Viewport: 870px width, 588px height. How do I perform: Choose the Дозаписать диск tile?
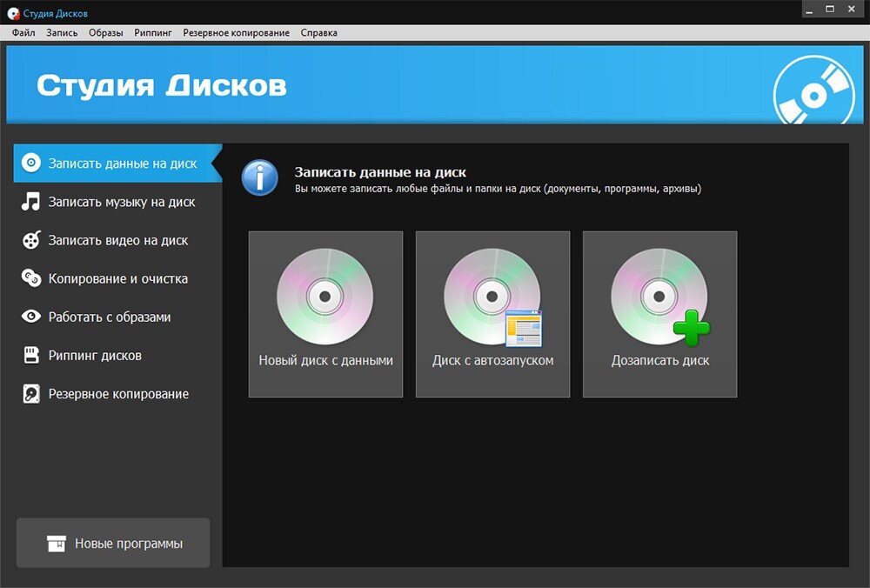[659, 314]
